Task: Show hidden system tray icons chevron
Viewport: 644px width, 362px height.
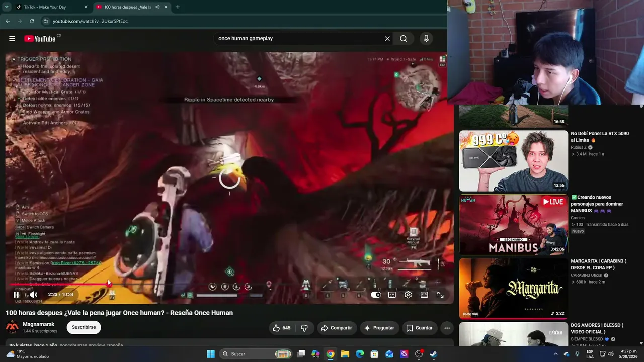Action: (x=555, y=354)
